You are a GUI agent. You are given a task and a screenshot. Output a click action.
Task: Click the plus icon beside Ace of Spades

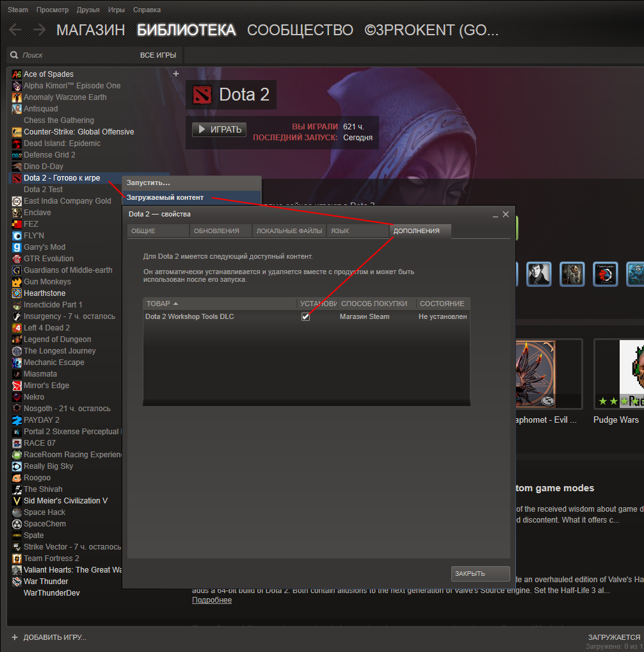(x=176, y=74)
